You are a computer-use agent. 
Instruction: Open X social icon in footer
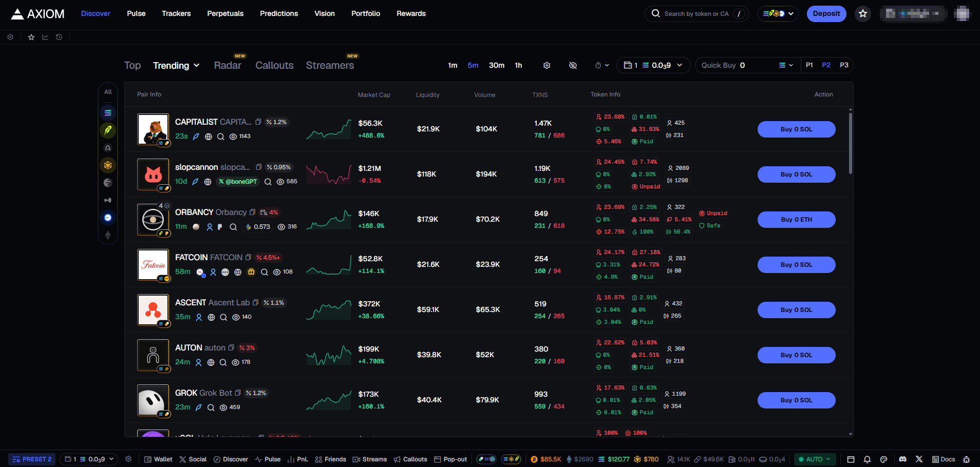(x=919, y=459)
